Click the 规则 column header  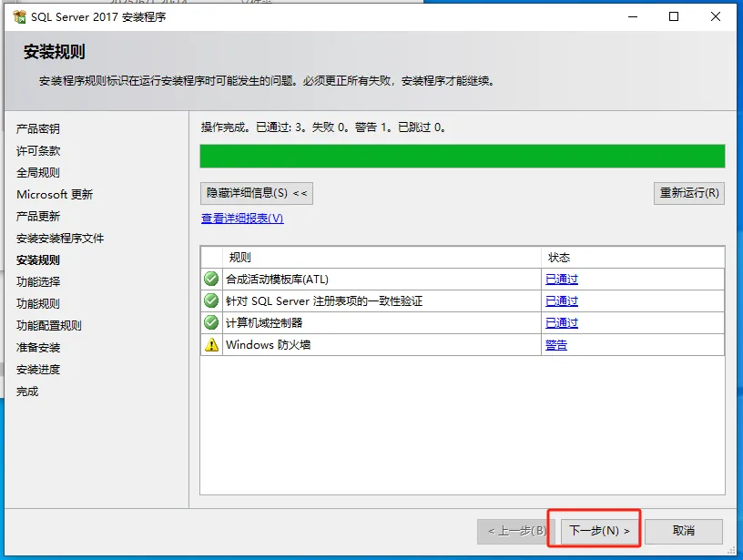[x=382, y=258]
